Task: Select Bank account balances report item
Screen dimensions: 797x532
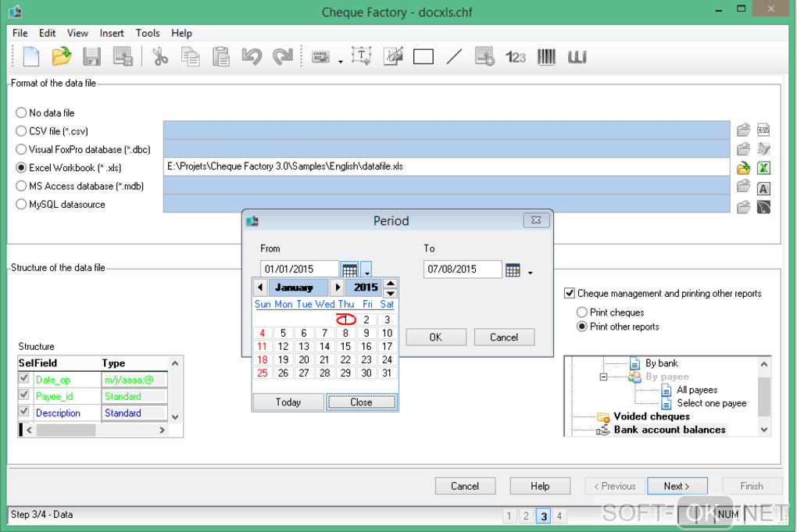Action: click(x=670, y=430)
